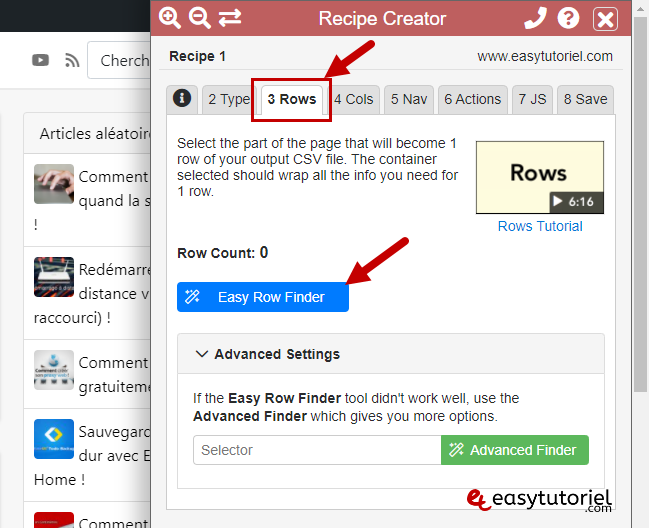Screen dimensions: 649x528
Task: Click the Recipe 1 name
Action: tap(197, 56)
